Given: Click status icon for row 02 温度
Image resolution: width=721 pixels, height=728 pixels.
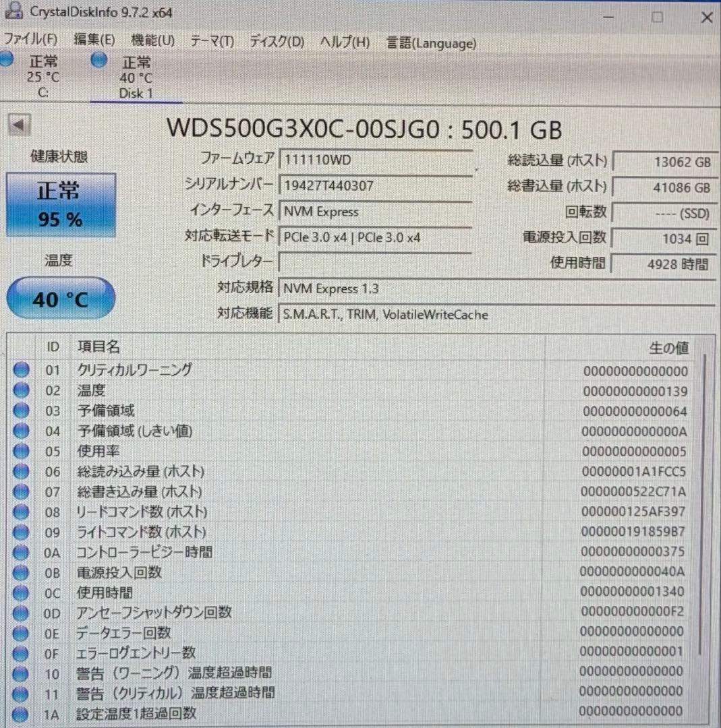Looking at the screenshot, I should tap(22, 390).
